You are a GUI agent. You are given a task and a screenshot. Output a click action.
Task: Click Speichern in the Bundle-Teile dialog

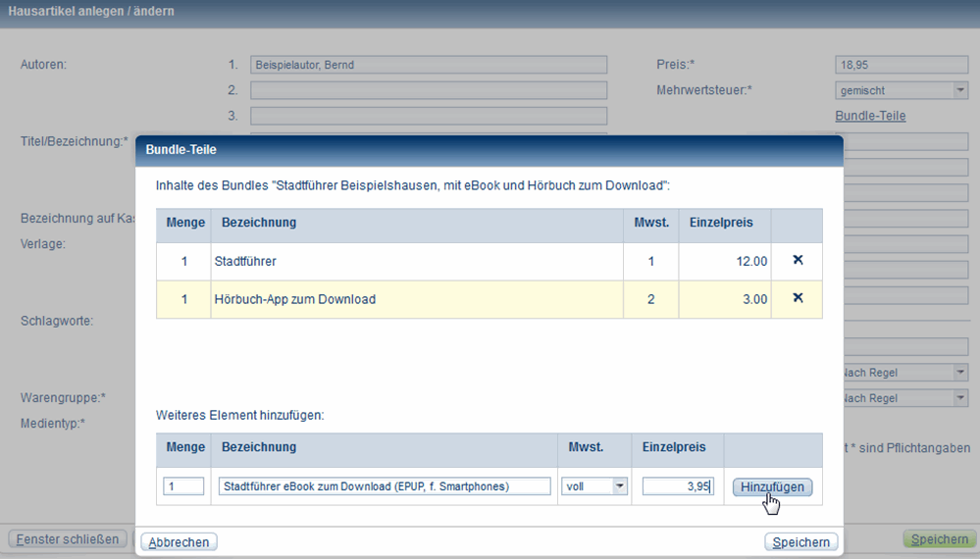click(x=801, y=542)
